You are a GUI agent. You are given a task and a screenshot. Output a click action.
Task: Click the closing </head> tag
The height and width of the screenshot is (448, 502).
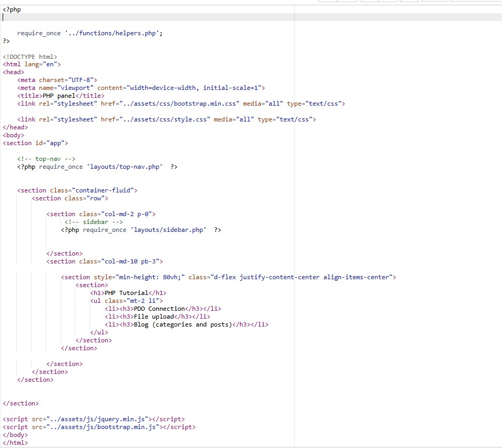tap(15, 127)
